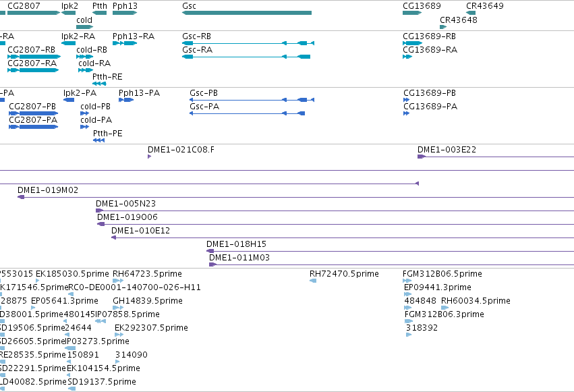
Task: Select the FGM312B06.3prime EST label
Action: (x=444, y=315)
